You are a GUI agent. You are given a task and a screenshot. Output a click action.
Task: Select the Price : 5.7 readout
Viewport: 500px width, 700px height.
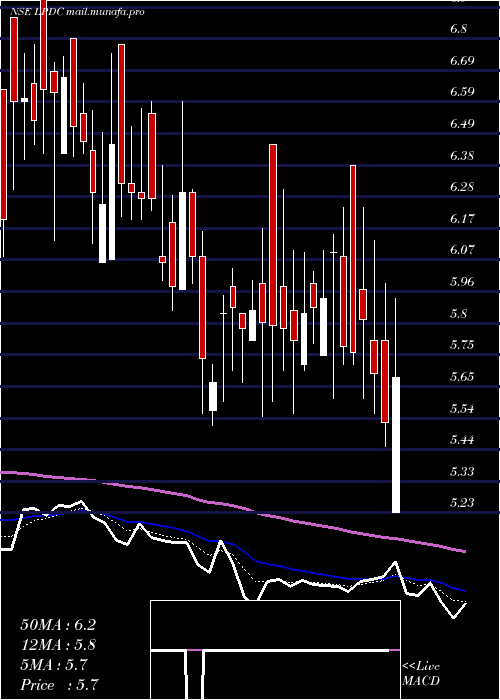click(x=59, y=685)
